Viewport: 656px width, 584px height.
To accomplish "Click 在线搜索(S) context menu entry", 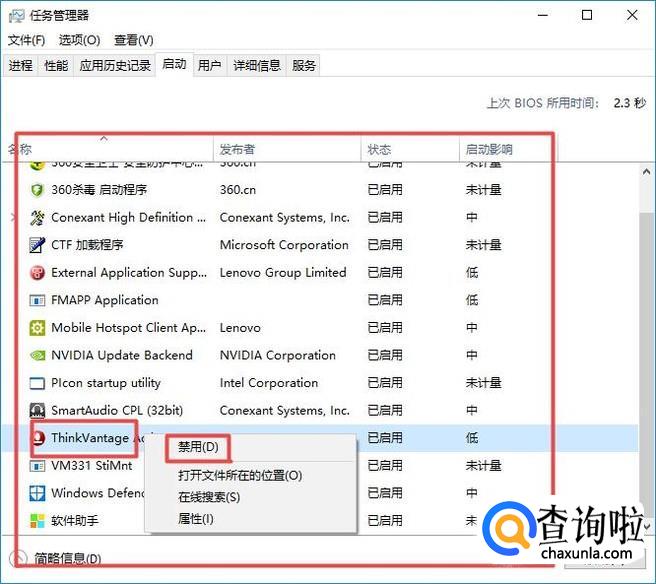I will (x=209, y=497).
